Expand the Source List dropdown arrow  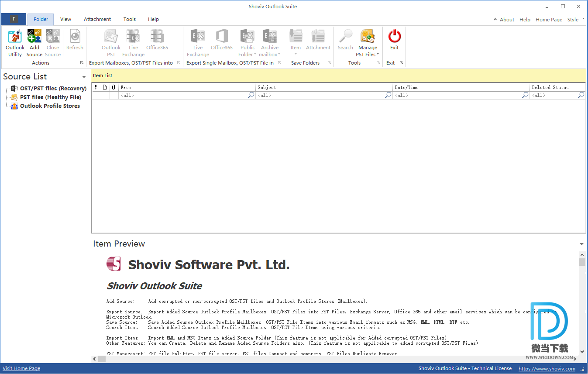pyautogui.click(x=84, y=77)
